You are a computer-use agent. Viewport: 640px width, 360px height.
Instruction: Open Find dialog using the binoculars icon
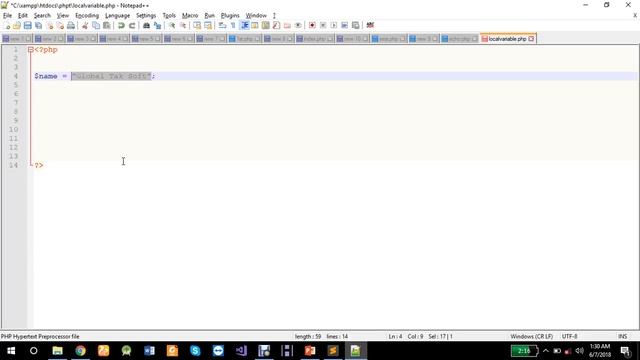pos(146,25)
